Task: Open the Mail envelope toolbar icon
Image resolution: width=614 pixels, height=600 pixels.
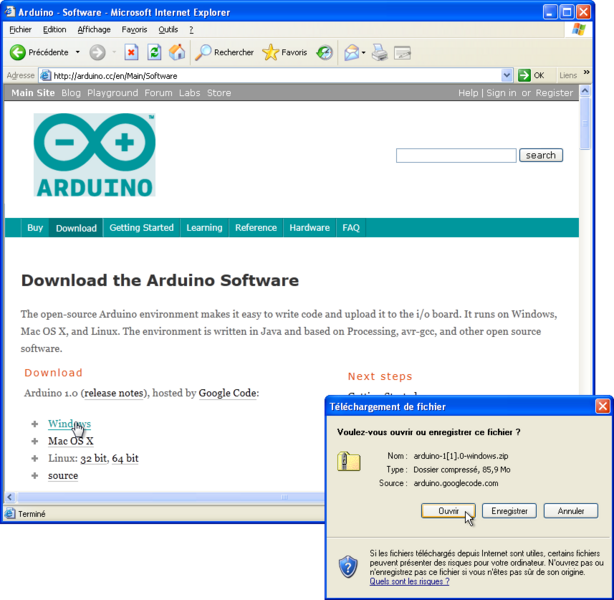Action: point(350,52)
